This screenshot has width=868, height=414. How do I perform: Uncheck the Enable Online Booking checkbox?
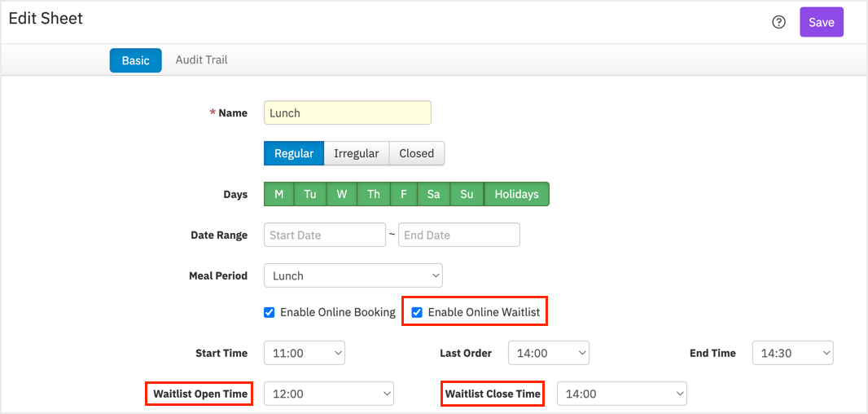pyautogui.click(x=269, y=313)
